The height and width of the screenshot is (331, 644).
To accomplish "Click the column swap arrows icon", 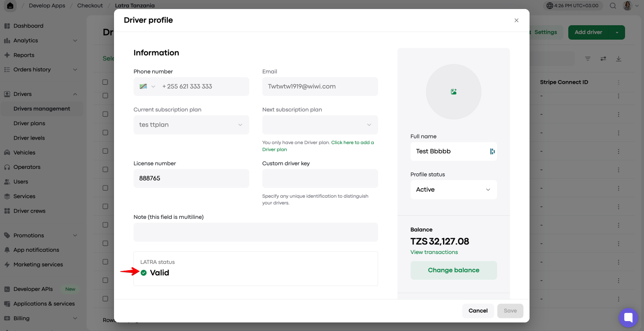I will click(x=603, y=59).
